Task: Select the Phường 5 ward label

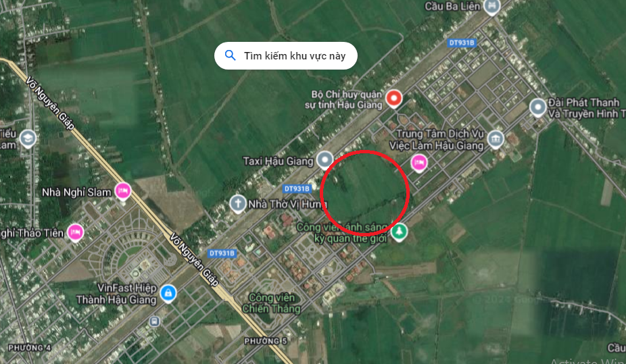Action: (x=266, y=341)
